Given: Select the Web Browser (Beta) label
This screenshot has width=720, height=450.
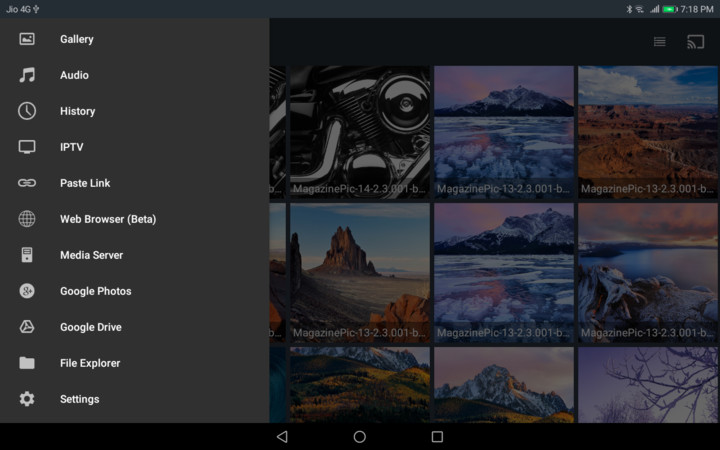Looking at the screenshot, I should coord(108,219).
